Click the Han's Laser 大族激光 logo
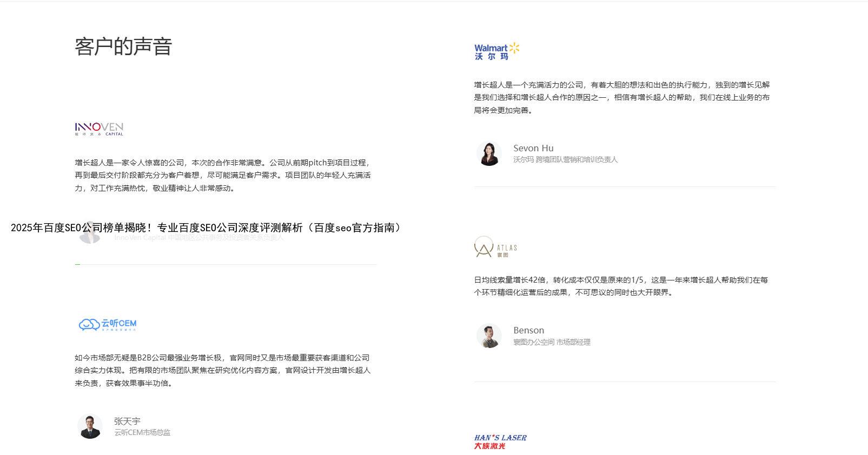Viewport: 868px width, 455px height. tap(500, 441)
